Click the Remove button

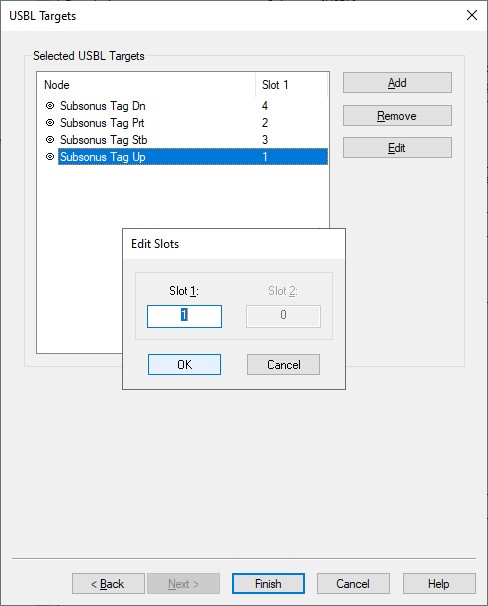397,116
